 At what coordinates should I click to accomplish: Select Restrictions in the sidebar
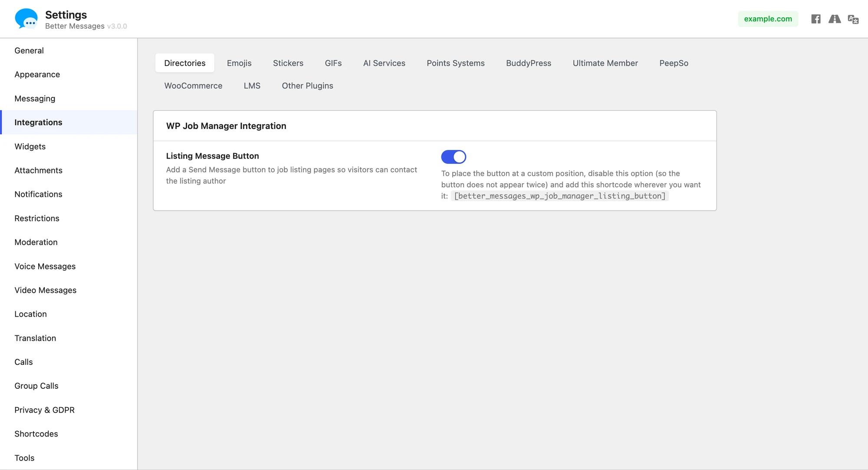point(69,218)
